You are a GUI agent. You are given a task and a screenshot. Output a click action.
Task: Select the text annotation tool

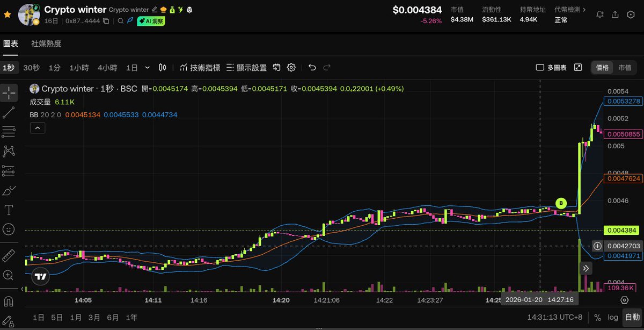pos(9,209)
